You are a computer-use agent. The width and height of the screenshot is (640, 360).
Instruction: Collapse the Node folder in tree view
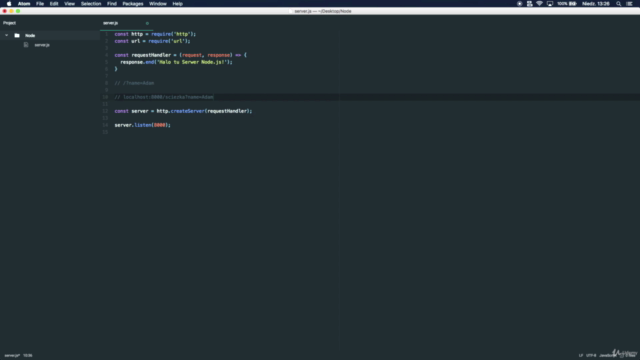(x=7, y=36)
